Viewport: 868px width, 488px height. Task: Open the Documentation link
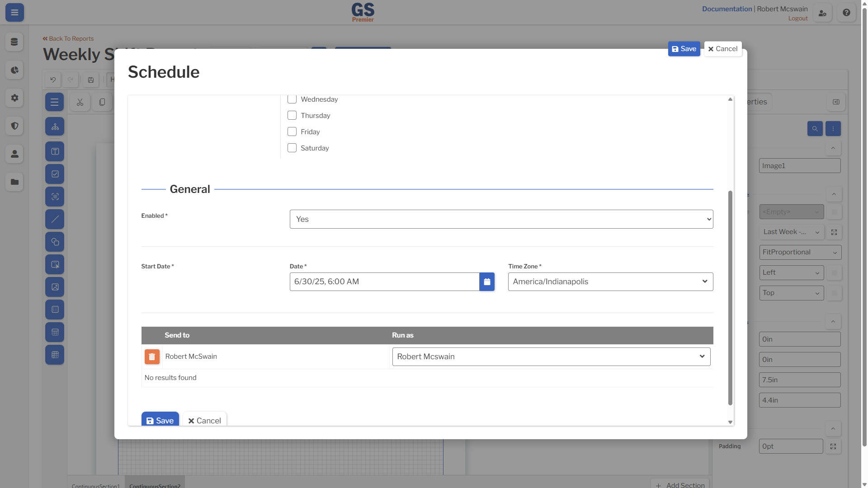(727, 9)
